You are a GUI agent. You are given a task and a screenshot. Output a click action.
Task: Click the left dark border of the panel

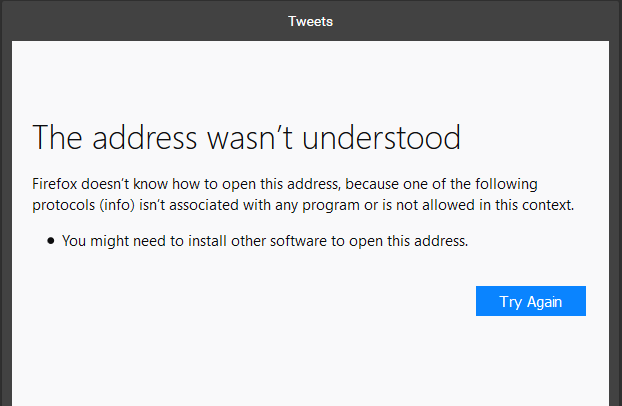tap(5, 220)
